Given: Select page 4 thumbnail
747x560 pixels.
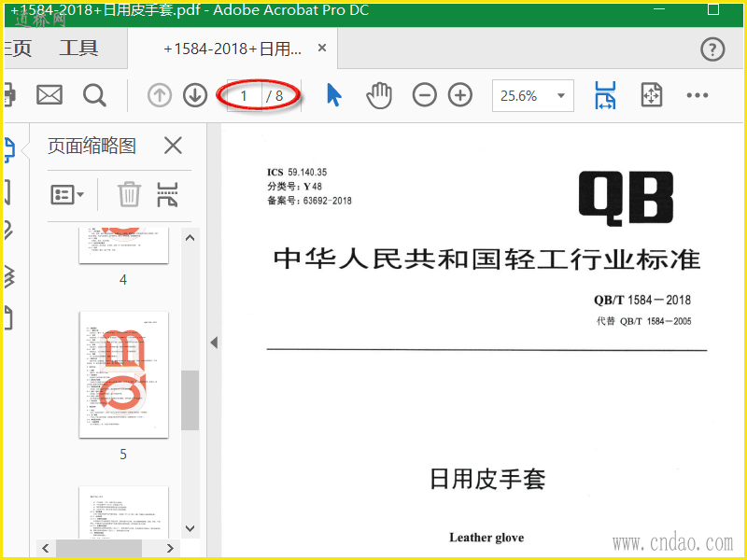Looking at the screenshot, I should point(123,245).
